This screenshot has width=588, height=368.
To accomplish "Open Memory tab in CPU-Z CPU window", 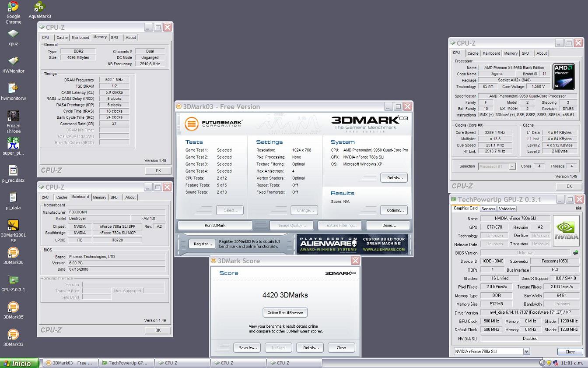I will click(x=511, y=53).
